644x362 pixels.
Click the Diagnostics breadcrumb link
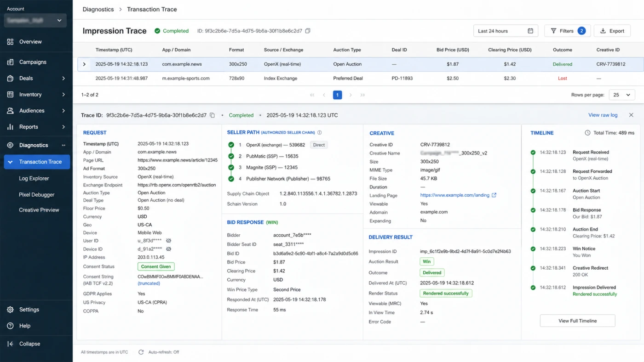[98, 9]
